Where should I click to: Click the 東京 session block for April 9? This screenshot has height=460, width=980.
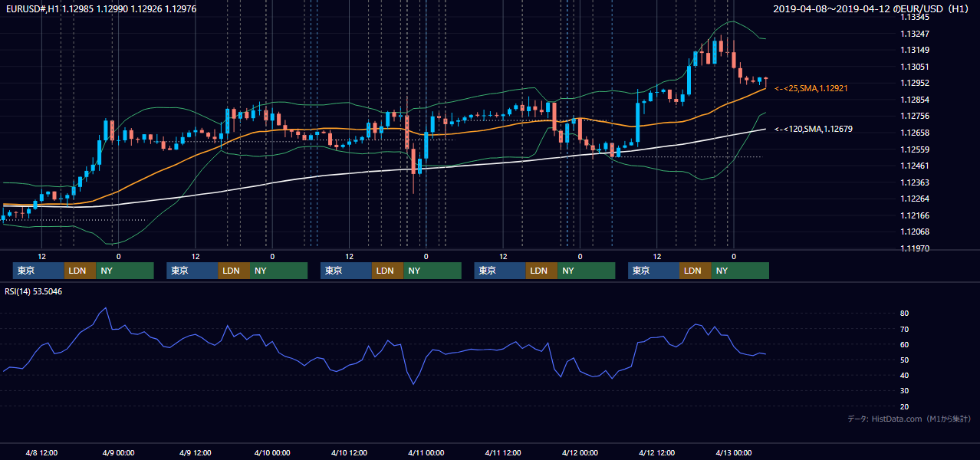pos(192,271)
